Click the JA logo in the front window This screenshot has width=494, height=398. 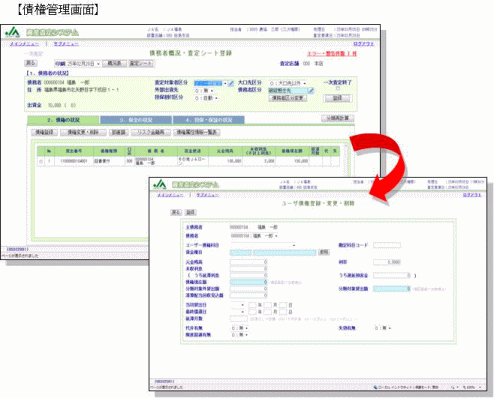pyautogui.click(x=160, y=184)
